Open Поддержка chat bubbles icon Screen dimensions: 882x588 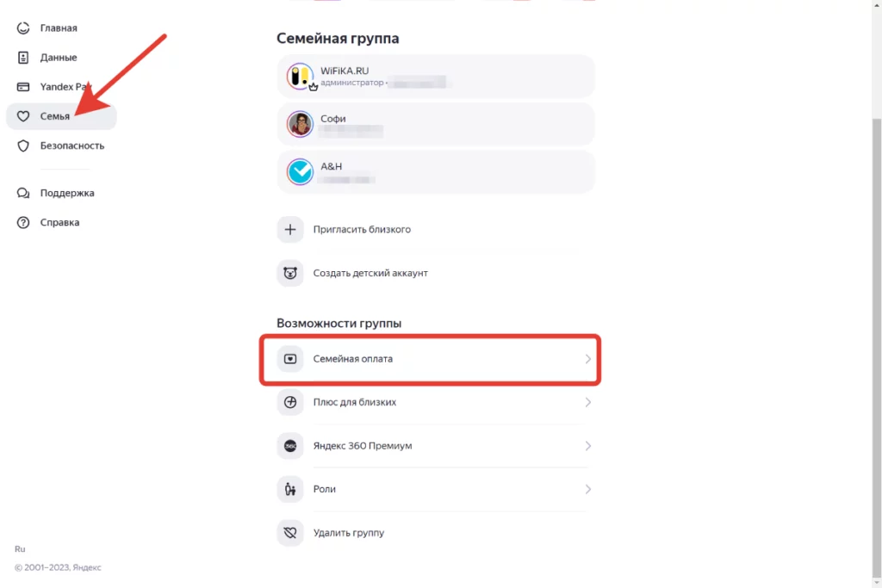tap(23, 193)
